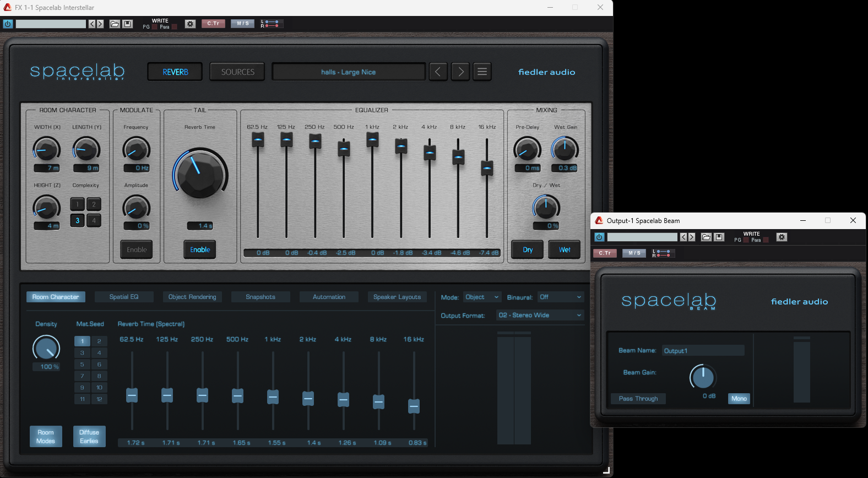868x478 pixels.
Task: Click Diffuse Earlies button
Action: (x=89, y=436)
